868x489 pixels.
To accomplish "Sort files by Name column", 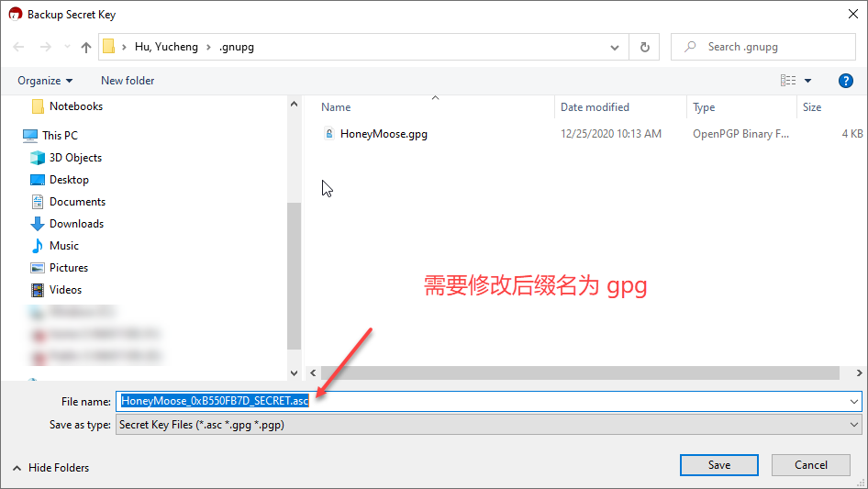I will pos(336,107).
